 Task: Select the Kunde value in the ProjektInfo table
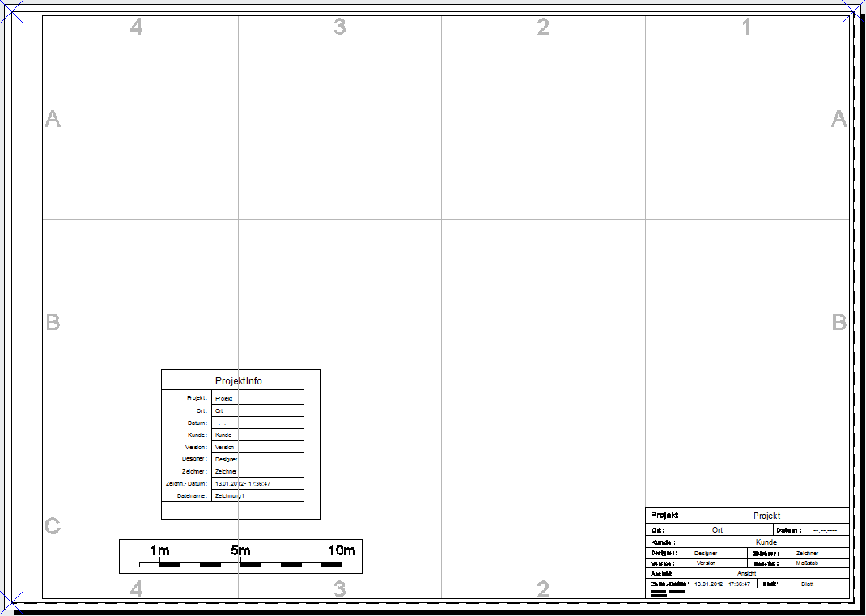[x=223, y=435]
